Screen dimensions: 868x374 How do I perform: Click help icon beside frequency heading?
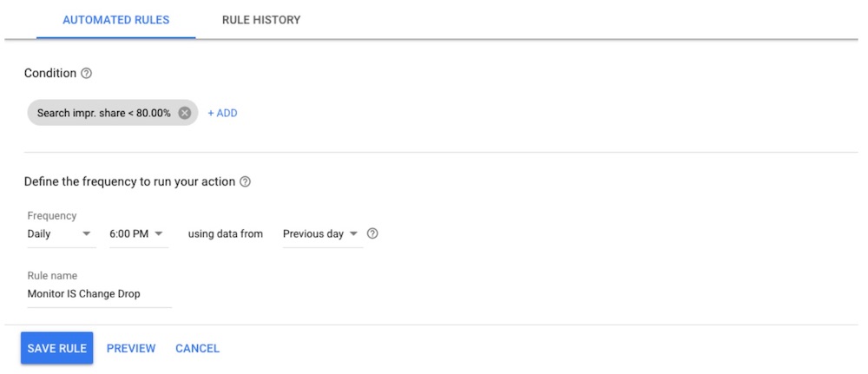[246, 181]
